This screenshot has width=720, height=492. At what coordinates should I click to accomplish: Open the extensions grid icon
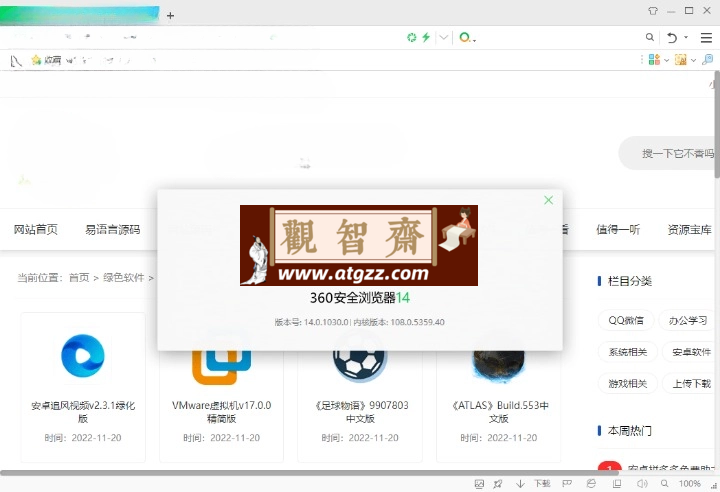(654, 59)
